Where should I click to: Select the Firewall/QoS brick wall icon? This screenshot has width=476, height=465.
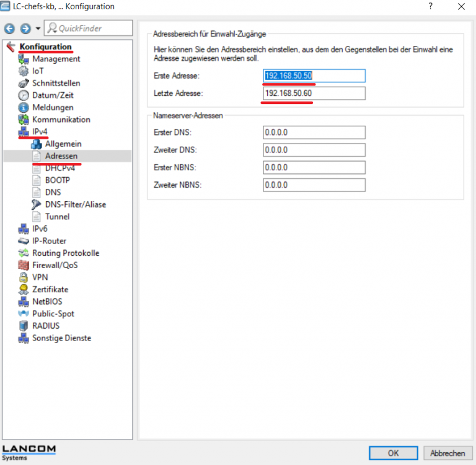click(x=24, y=265)
